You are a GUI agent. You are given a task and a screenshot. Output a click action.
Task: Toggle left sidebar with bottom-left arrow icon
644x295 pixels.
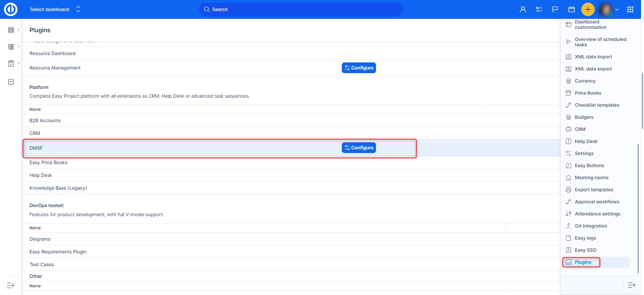tap(11, 285)
